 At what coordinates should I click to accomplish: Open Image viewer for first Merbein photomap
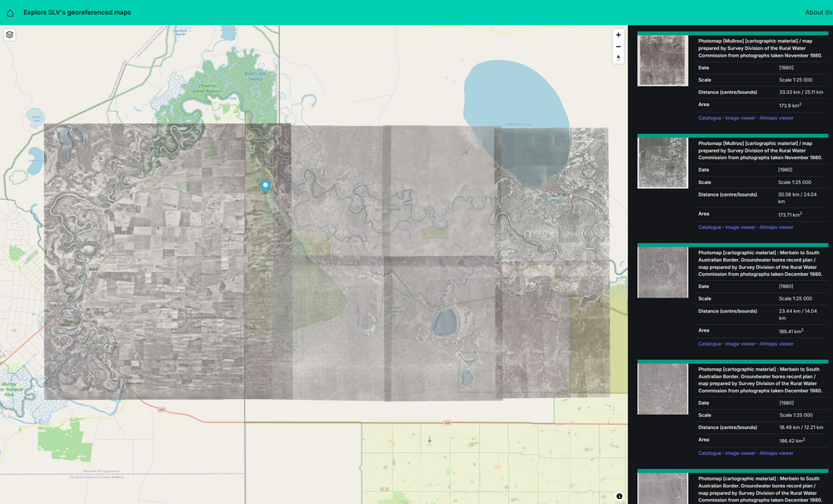point(740,343)
